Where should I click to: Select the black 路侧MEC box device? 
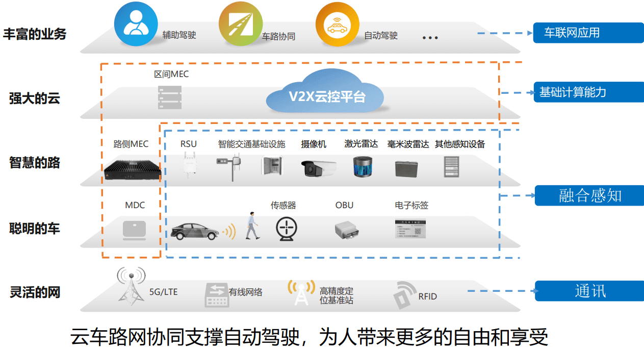(132, 171)
